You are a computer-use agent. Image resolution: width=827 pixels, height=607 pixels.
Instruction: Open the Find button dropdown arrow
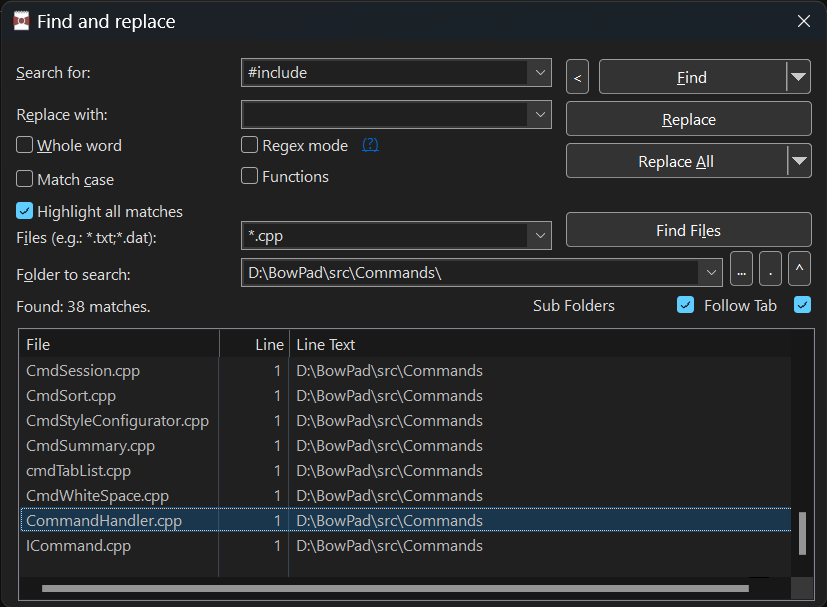click(796, 76)
